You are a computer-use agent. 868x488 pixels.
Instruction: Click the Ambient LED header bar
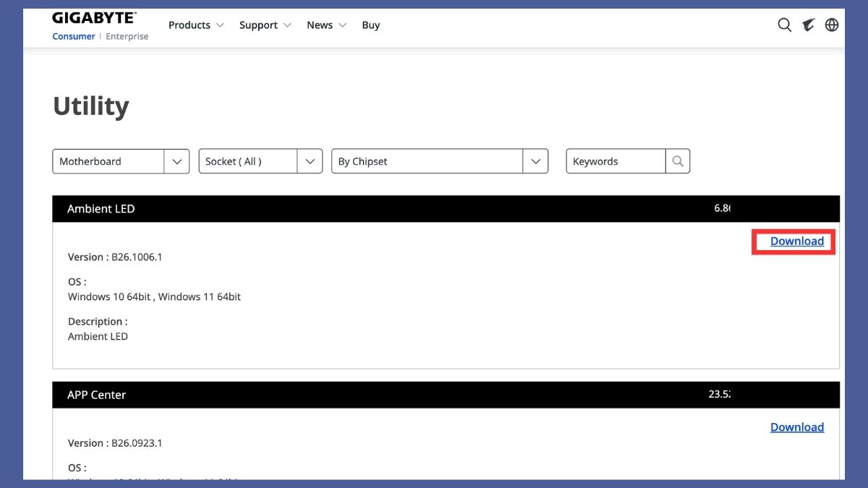(x=446, y=209)
